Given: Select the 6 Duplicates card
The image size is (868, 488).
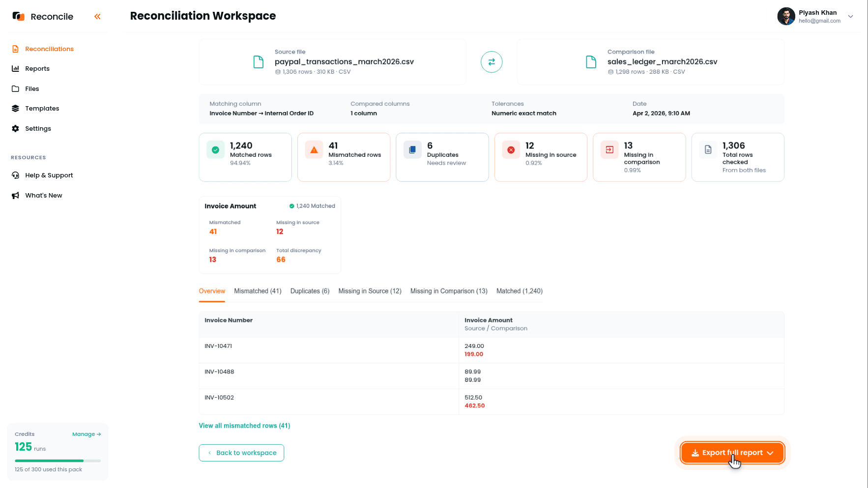Looking at the screenshot, I should click(442, 157).
